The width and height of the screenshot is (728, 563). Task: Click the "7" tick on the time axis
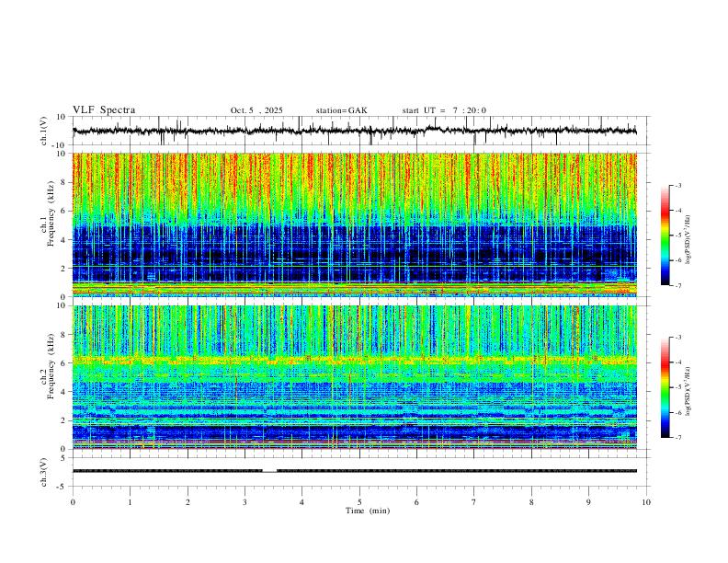(x=474, y=502)
